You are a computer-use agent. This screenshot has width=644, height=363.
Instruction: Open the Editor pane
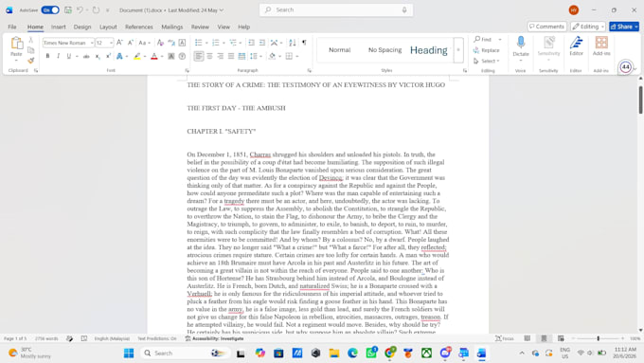[576, 46]
